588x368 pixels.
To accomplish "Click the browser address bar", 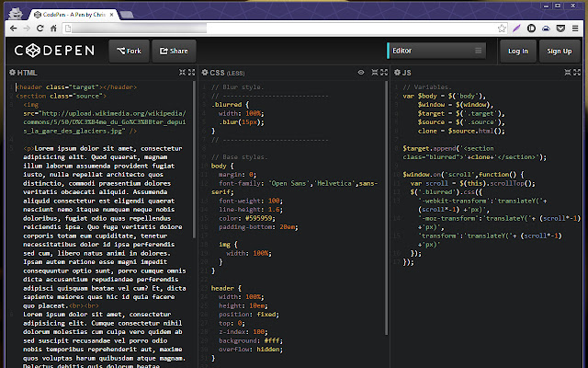I will (276, 29).
